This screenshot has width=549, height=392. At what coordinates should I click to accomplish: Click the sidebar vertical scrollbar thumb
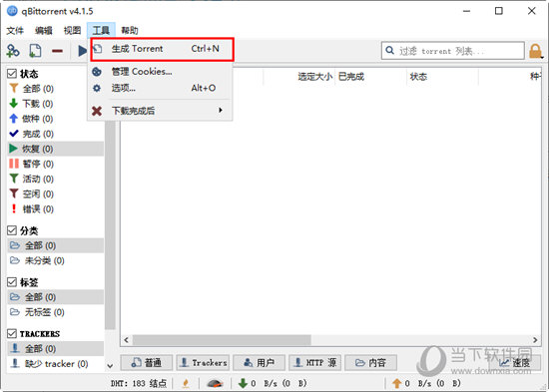(110, 225)
